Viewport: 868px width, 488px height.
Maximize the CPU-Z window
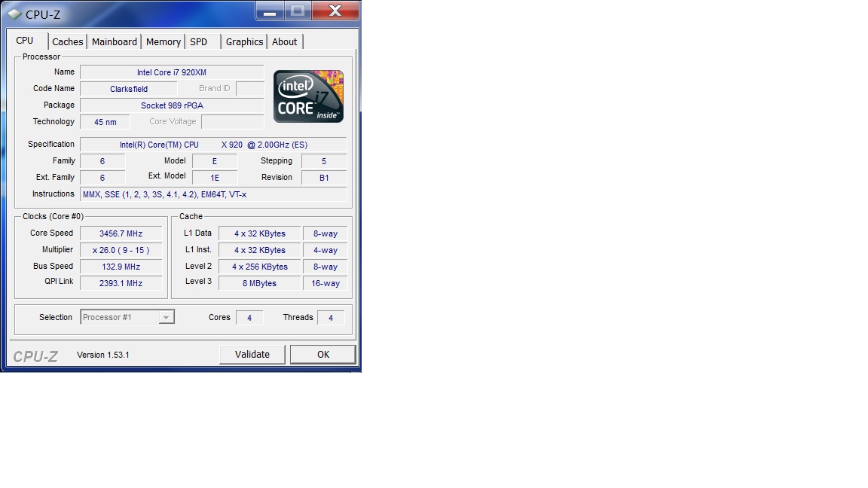coord(298,11)
